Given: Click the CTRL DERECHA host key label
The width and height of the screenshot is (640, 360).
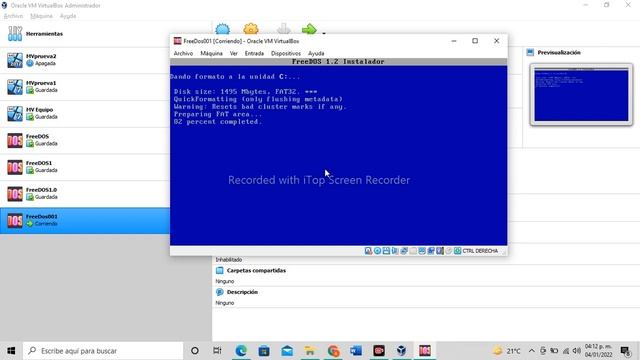Looking at the screenshot, I should click(x=480, y=251).
